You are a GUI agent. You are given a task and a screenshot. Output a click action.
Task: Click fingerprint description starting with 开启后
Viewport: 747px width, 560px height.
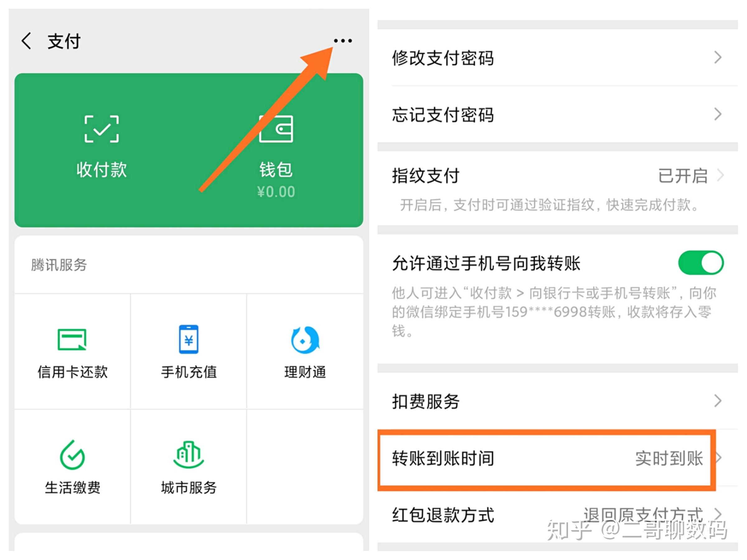pos(550,205)
